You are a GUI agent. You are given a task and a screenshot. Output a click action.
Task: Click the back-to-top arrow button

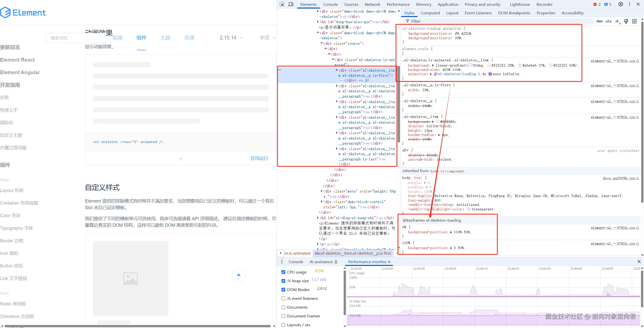tap(238, 275)
